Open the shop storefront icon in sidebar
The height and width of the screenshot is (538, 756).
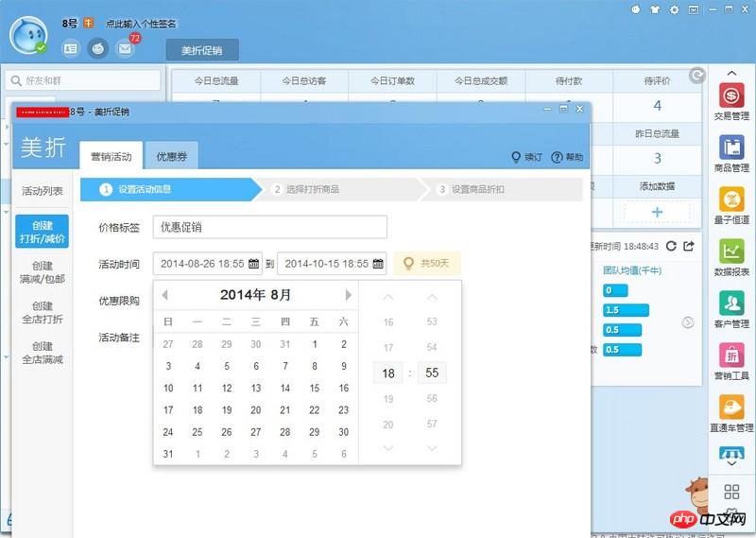[x=731, y=453]
